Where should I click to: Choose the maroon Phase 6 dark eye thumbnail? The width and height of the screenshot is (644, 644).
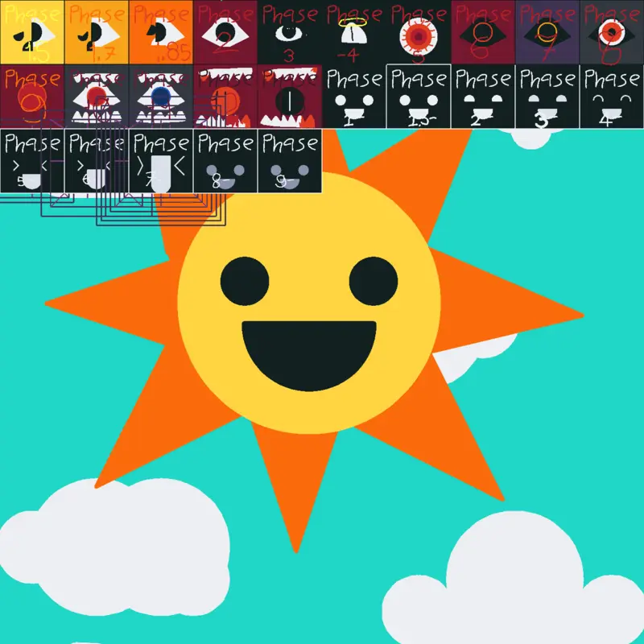483,32
